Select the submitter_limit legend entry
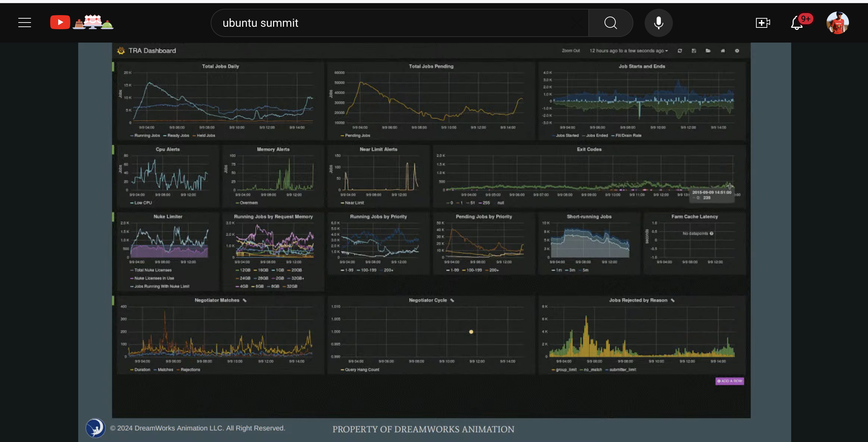This screenshot has height=442, width=868. [621, 370]
